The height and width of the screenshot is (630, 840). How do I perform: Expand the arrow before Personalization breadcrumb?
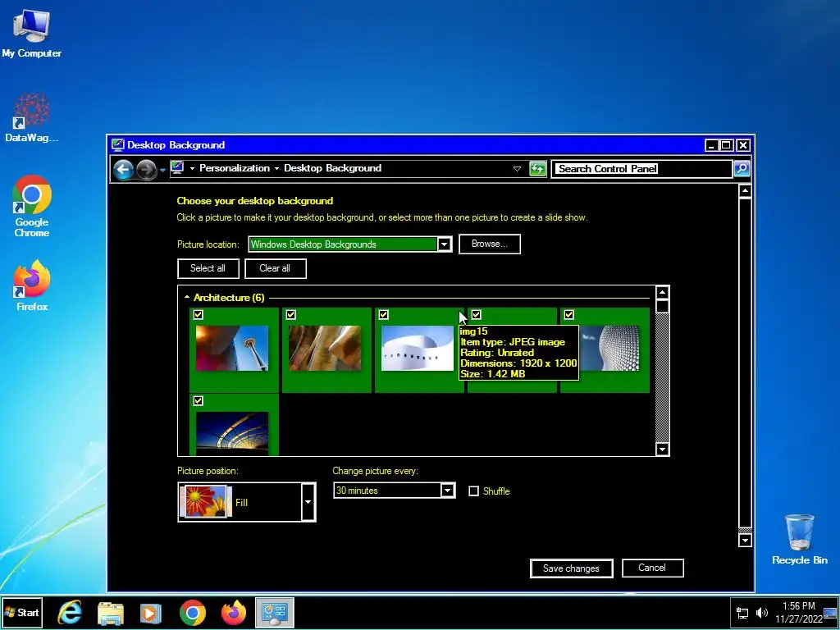tap(192, 169)
